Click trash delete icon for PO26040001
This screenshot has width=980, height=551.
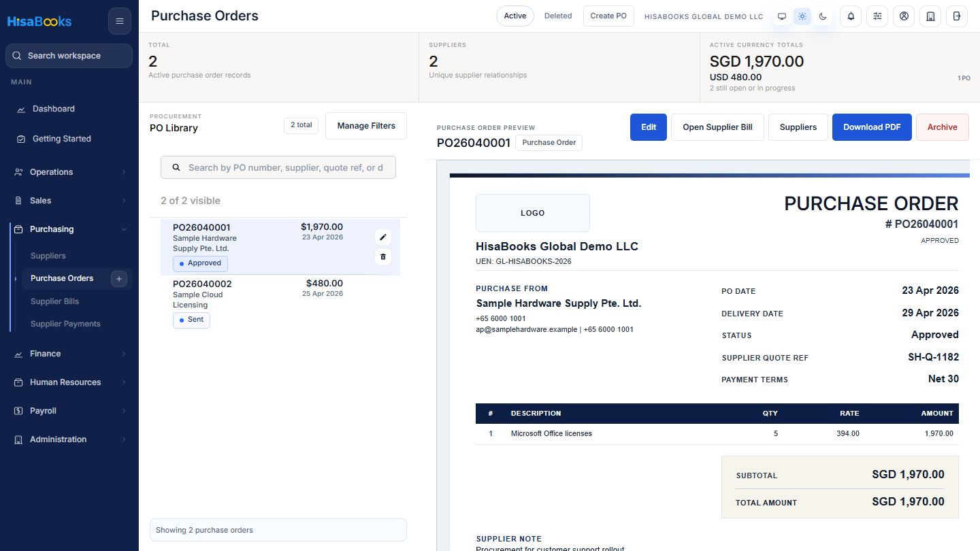(x=383, y=256)
